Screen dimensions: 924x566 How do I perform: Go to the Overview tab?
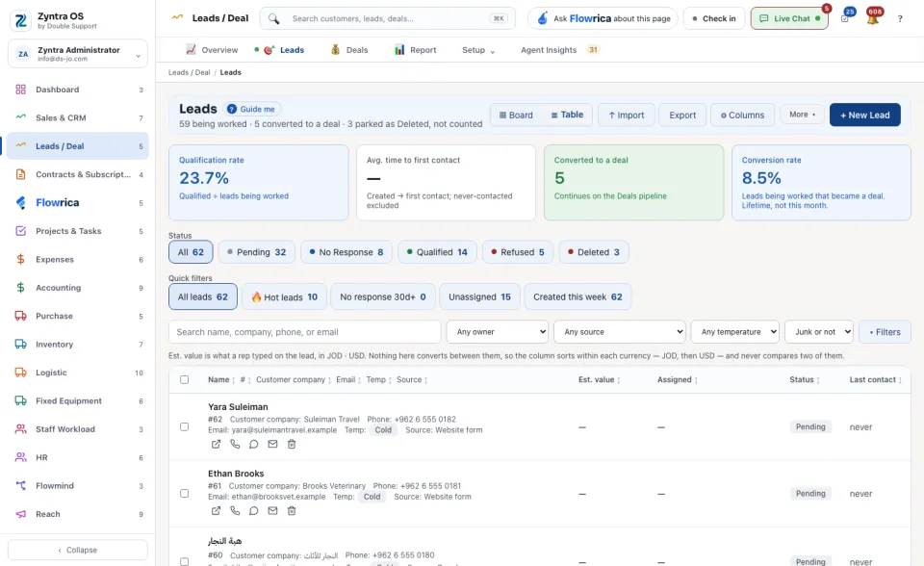click(x=212, y=50)
